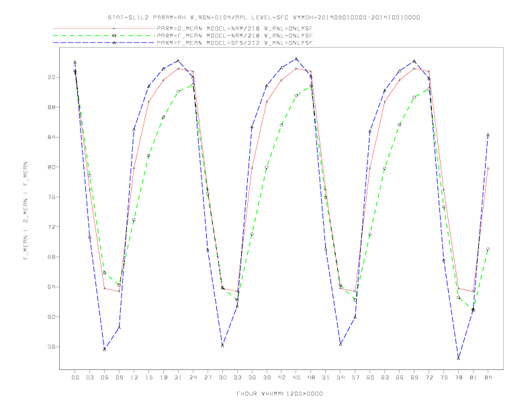Screen dimensions: 532x411
Task: Click the x-axis tick label 72
Action: (429, 377)
